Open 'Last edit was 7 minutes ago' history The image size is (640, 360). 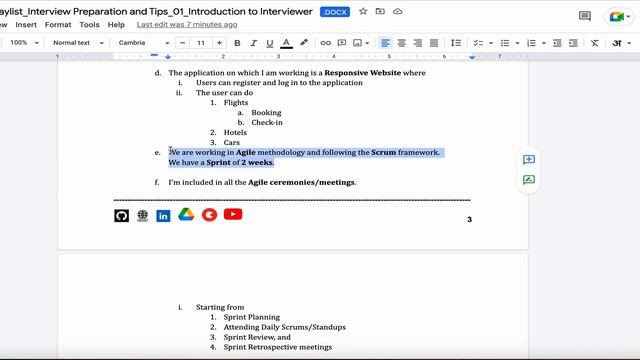(x=187, y=24)
